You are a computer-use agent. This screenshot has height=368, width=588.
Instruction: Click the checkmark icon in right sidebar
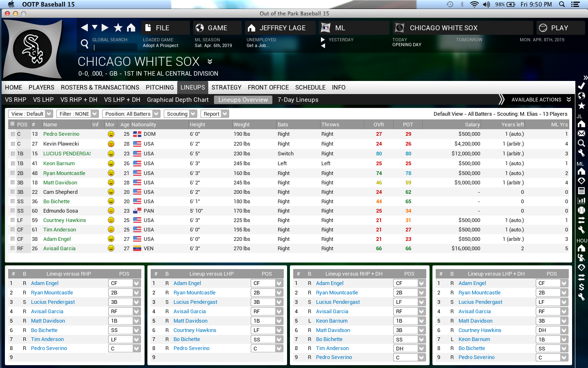pyautogui.click(x=581, y=86)
